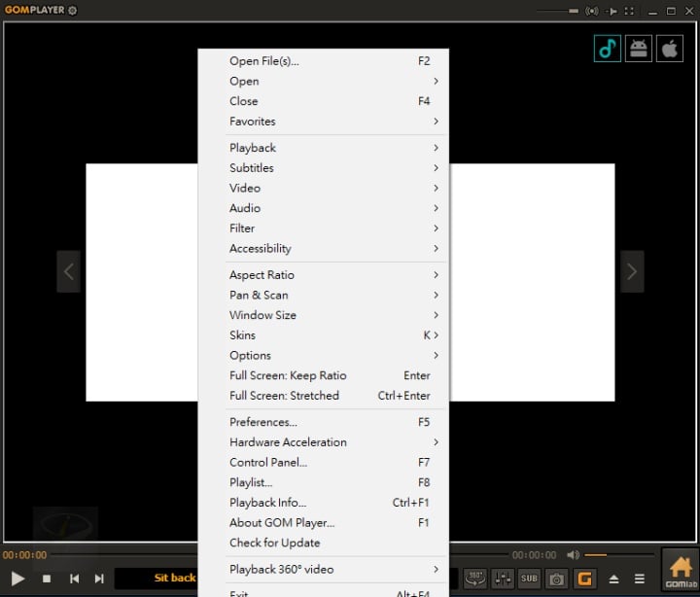700x597 pixels.
Task: Mute audio using the speaker icon
Action: 573,555
